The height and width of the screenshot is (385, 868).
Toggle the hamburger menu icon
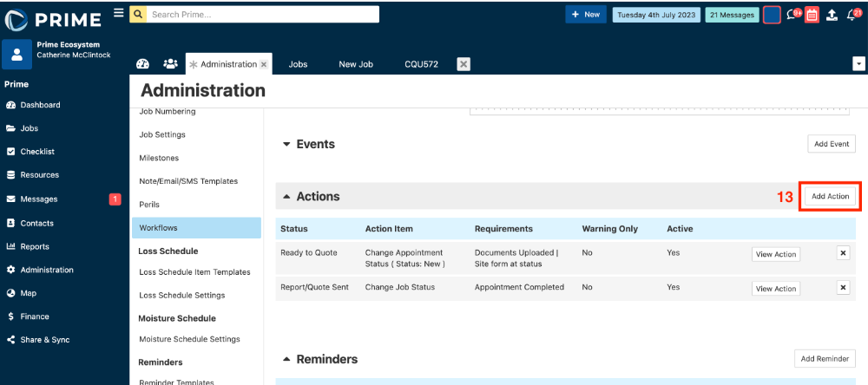[118, 12]
